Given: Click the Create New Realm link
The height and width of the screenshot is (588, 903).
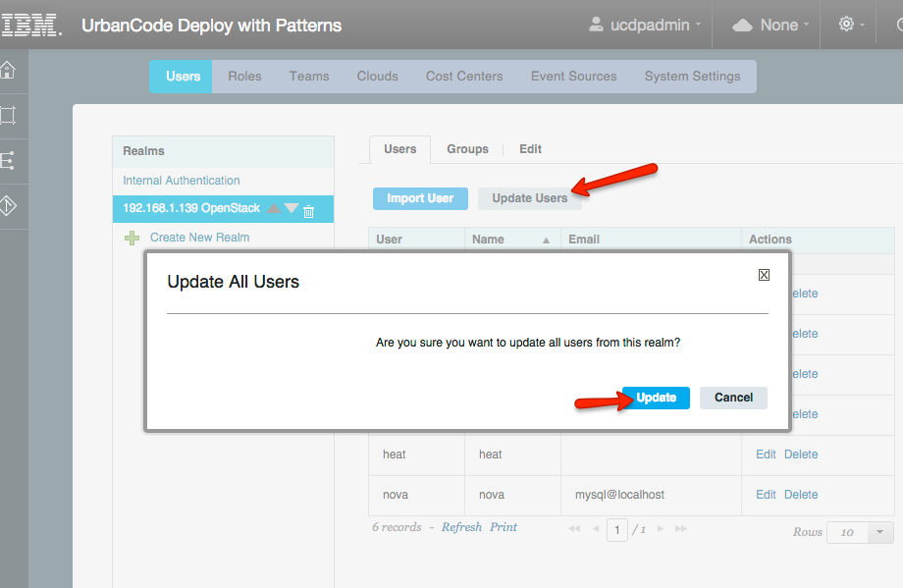Looking at the screenshot, I should click(x=200, y=238).
